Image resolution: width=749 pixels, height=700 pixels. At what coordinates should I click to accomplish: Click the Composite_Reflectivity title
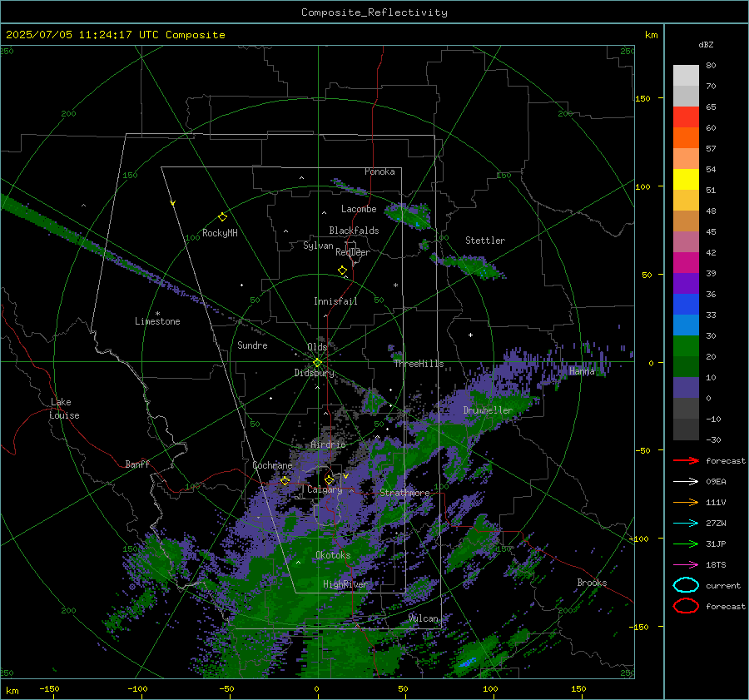374,12
